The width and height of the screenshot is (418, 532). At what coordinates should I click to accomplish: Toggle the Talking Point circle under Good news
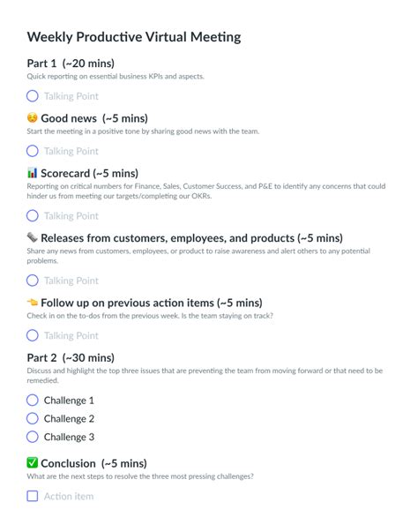click(x=33, y=151)
